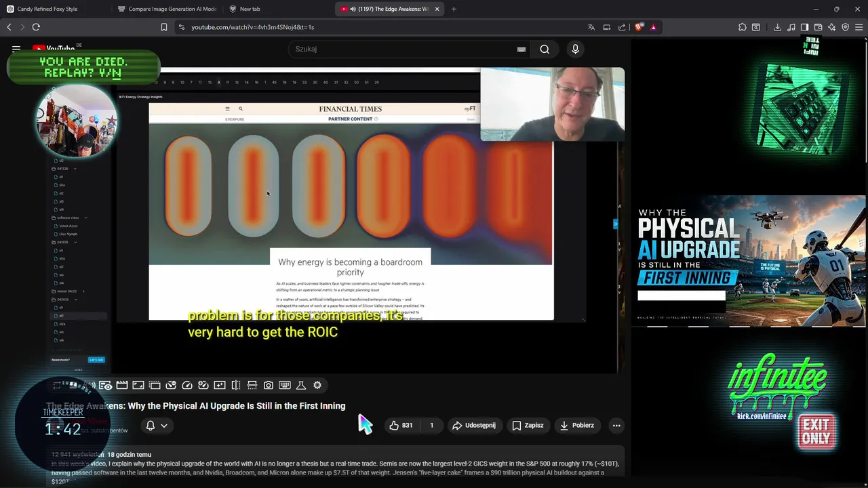Start voice search with microphone icon

(575, 49)
